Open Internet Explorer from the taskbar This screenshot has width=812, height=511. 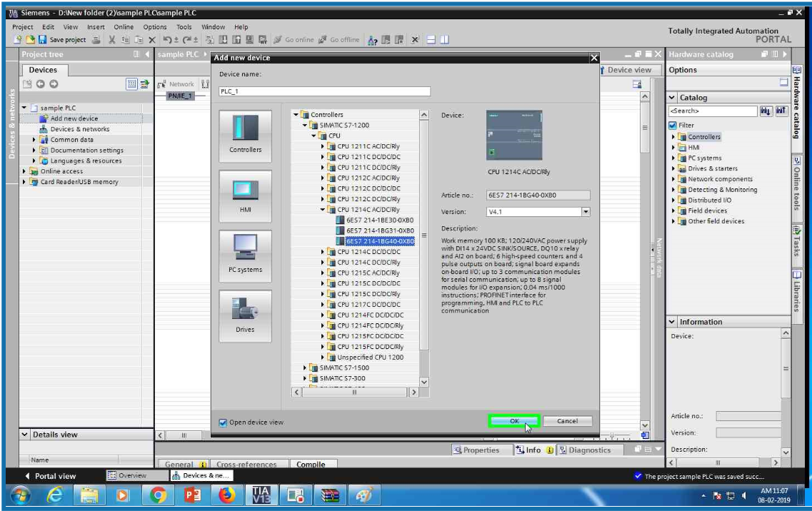(54, 495)
